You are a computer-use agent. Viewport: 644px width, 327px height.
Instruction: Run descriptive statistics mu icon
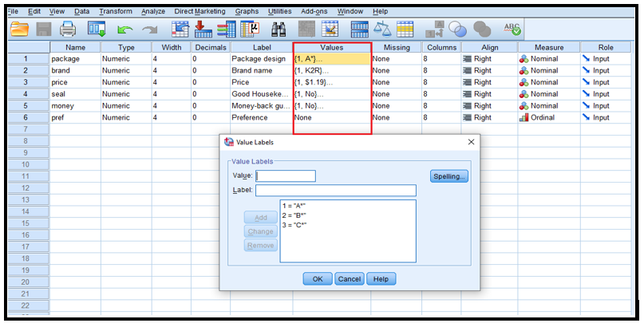click(250, 30)
